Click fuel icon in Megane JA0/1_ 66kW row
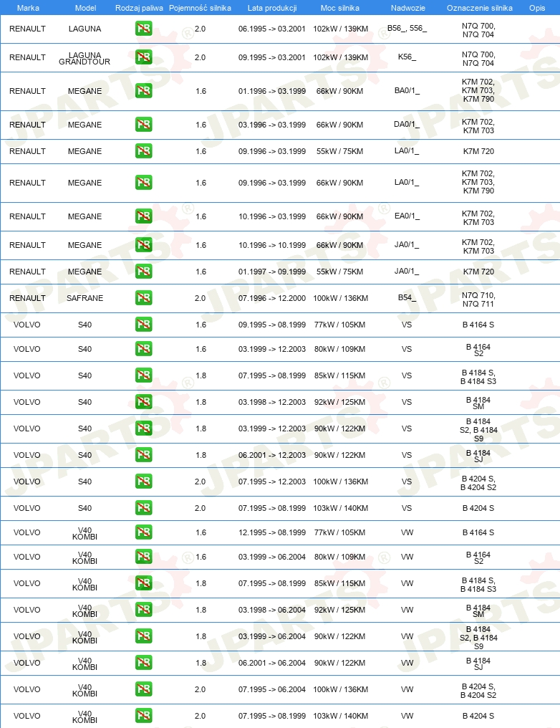 click(144, 244)
